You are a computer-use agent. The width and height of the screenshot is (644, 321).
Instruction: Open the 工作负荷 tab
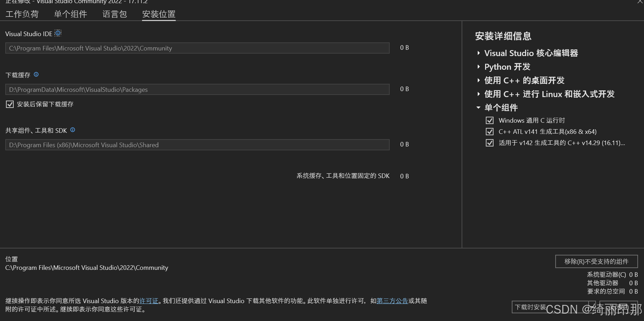pyautogui.click(x=22, y=14)
